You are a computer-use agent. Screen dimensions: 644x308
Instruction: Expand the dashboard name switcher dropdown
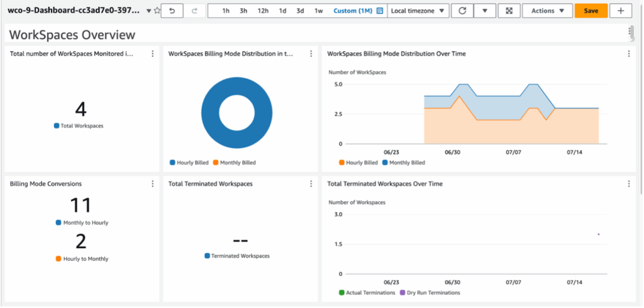(149, 11)
